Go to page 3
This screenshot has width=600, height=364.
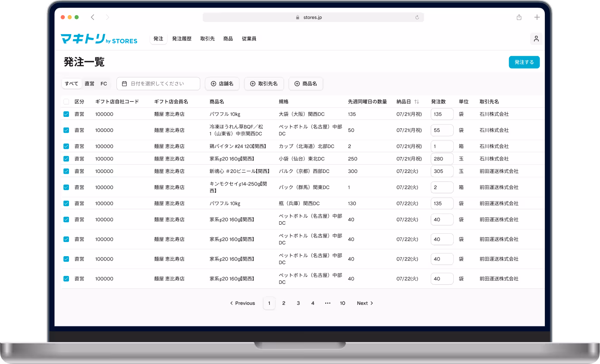coord(298,303)
